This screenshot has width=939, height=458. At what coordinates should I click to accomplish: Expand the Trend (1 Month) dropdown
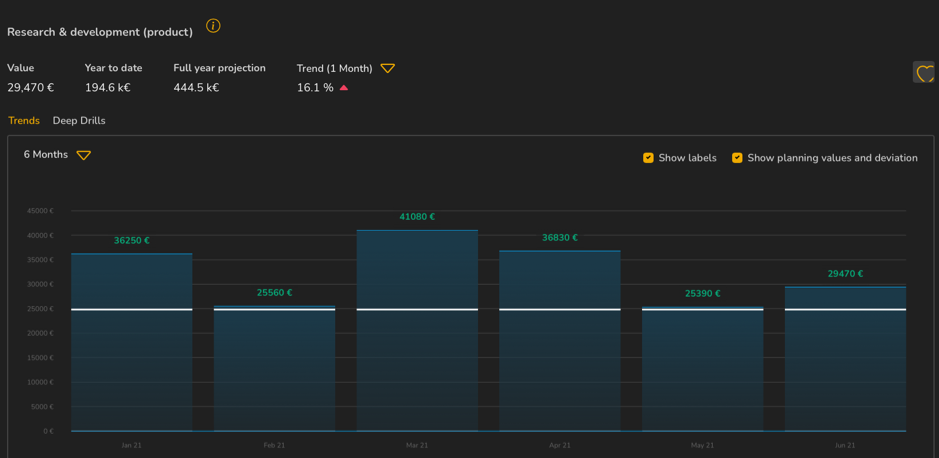click(387, 68)
